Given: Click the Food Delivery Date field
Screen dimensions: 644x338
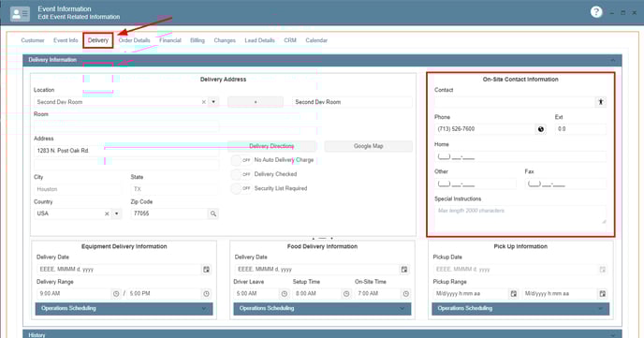Looking at the screenshot, I should [317, 270].
